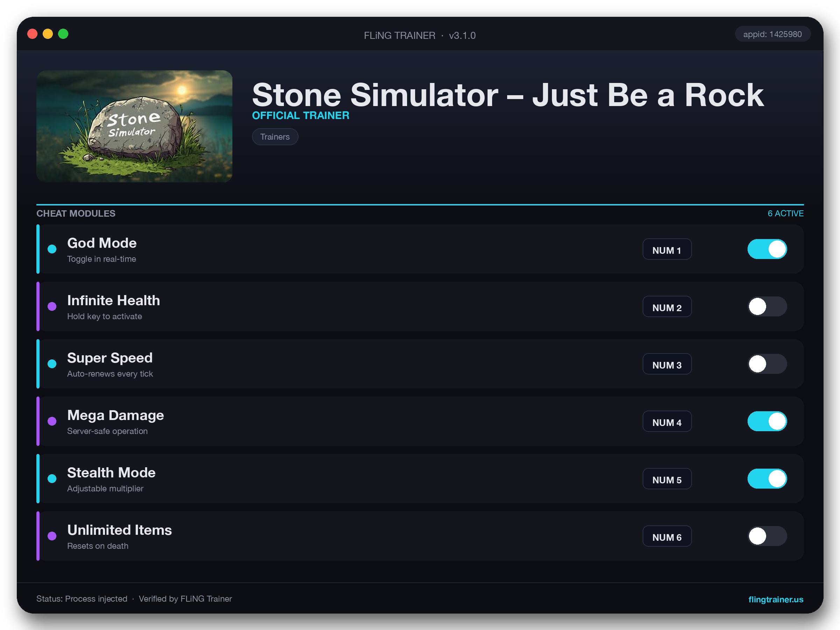
Task: Click the 'Auto-renews every tick' description
Action: pyautogui.click(x=110, y=374)
